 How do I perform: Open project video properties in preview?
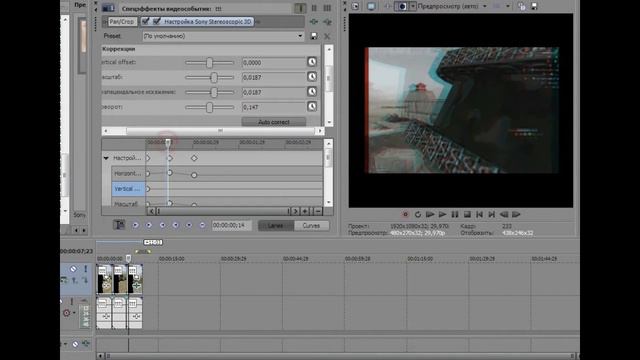[356, 6]
